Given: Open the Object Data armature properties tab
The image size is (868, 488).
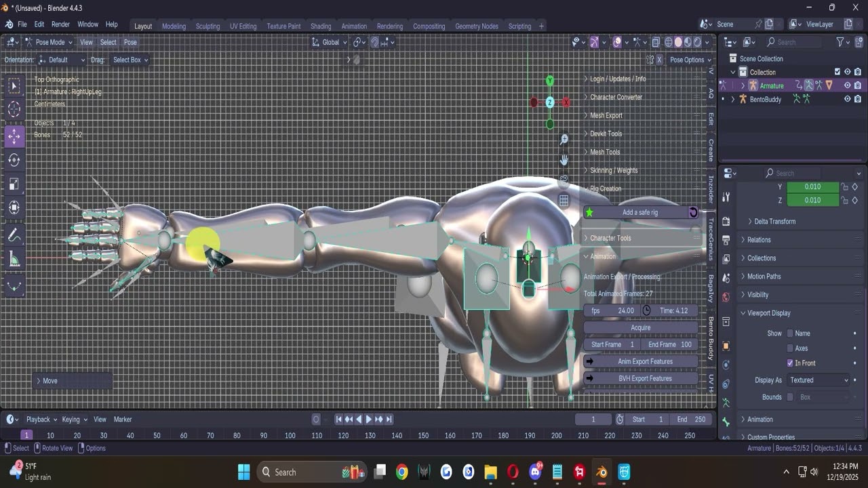Looking at the screenshot, I should pyautogui.click(x=726, y=403).
